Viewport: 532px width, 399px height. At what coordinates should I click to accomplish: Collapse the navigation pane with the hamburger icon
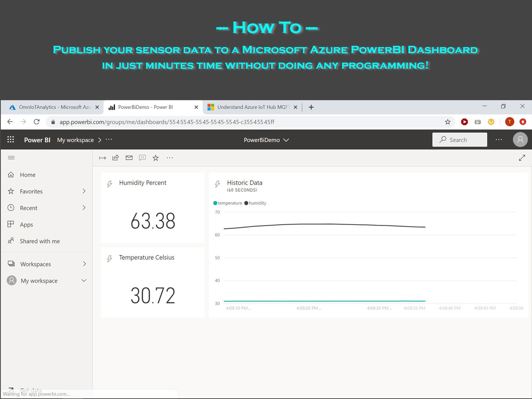[11, 157]
